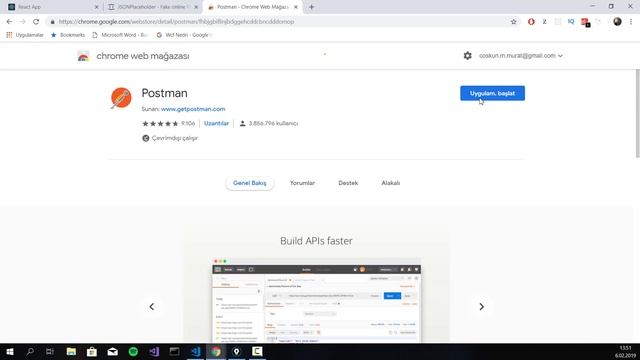Go back with the browser back arrow
The height and width of the screenshot is (360, 640).
pyautogui.click(x=9, y=22)
